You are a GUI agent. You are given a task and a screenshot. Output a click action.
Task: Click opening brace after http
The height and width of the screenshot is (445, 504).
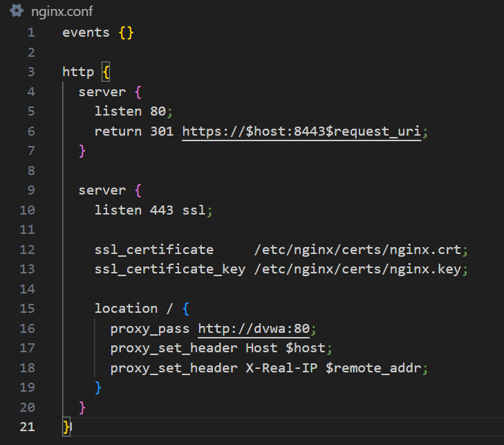[x=106, y=72]
